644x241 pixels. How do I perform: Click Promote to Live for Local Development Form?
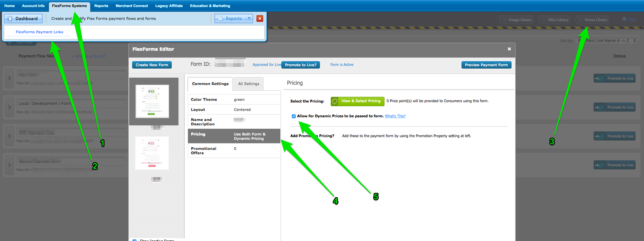(x=614, y=107)
